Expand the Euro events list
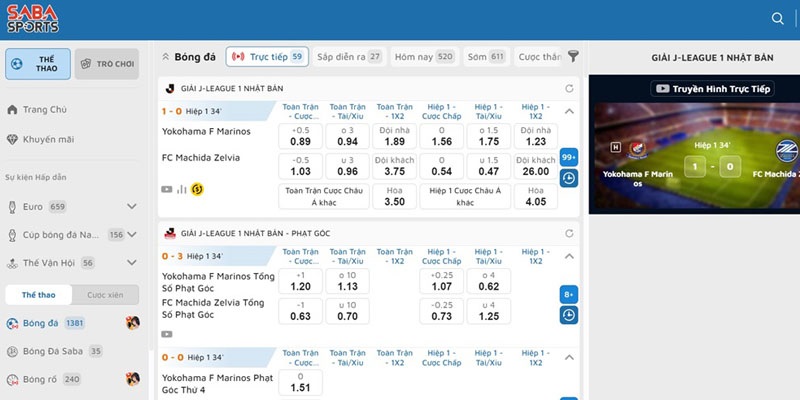800x400 pixels. (x=132, y=207)
